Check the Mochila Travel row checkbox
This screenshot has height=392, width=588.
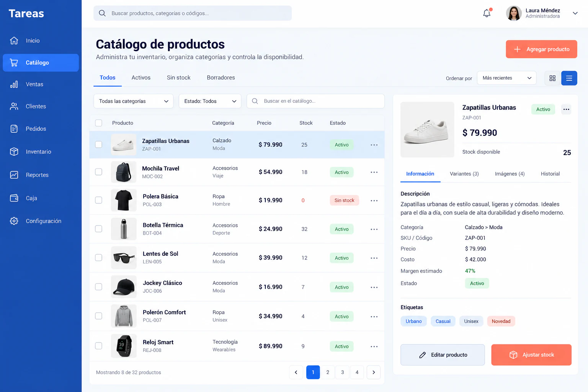[x=99, y=172]
